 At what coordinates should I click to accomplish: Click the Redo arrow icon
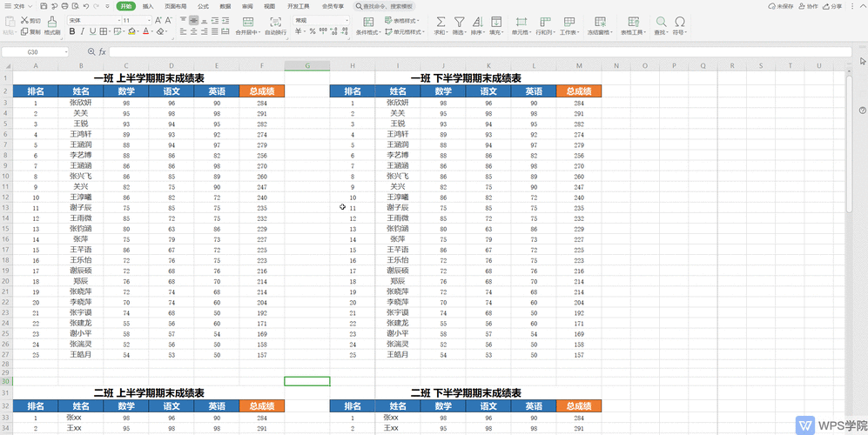[x=97, y=7]
